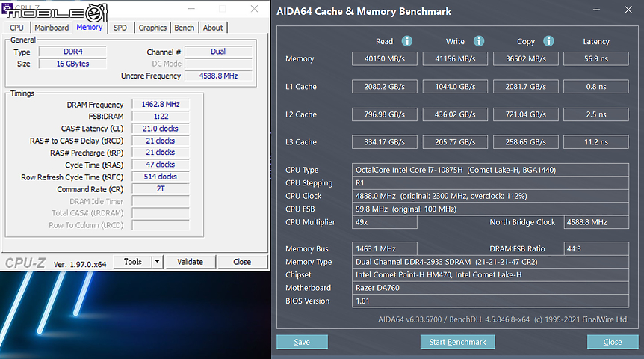Image resolution: width=644 pixels, height=359 pixels.
Task: Click the Tools button in CPU-Z
Action: (133, 262)
